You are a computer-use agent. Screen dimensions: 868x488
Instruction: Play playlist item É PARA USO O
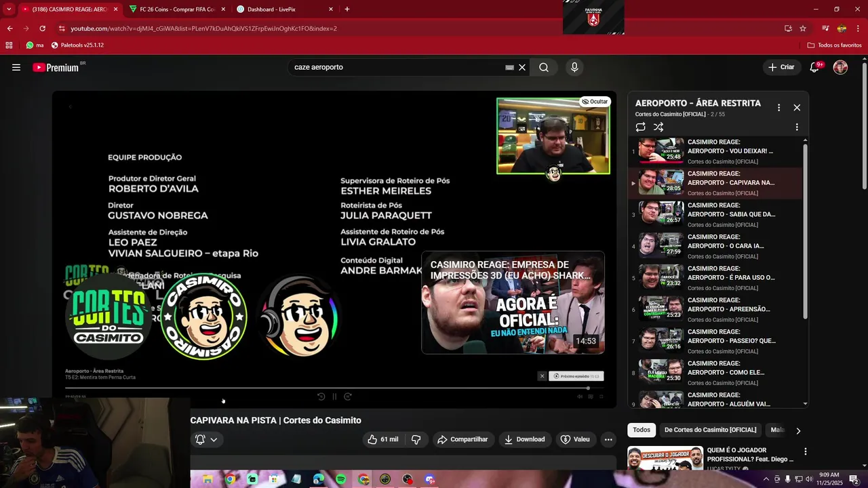click(x=715, y=277)
